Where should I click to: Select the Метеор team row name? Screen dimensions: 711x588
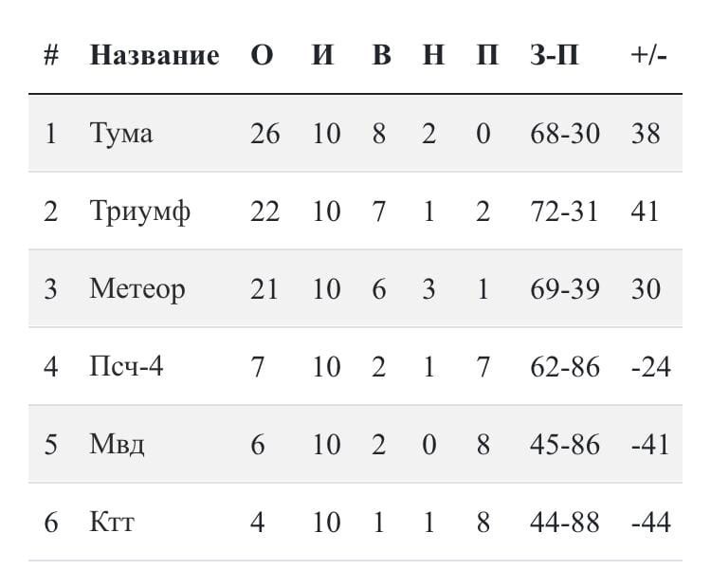pyautogui.click(x=137, y=289)
